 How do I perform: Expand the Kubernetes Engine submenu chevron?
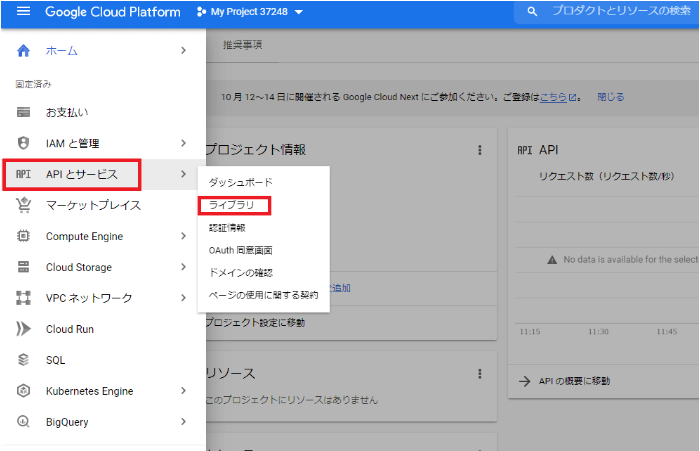pyautogui.click(x=183, y=391)
